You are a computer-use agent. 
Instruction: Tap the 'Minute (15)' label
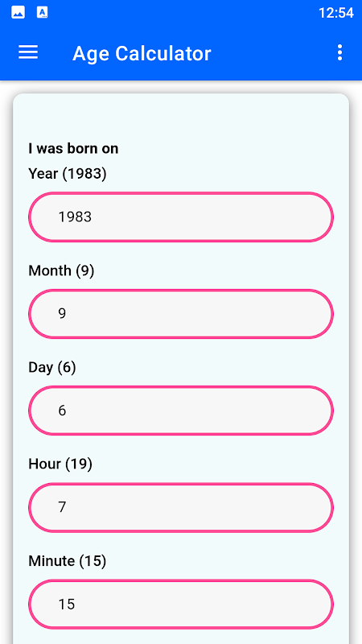pyautogui.click(x=68, y=561)
